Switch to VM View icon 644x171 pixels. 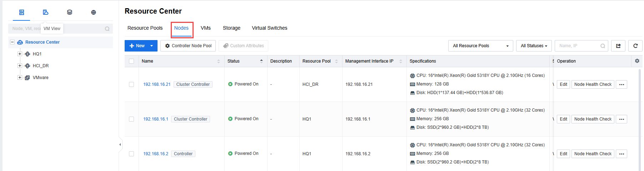pyautogui.click(x=45, y=12)
